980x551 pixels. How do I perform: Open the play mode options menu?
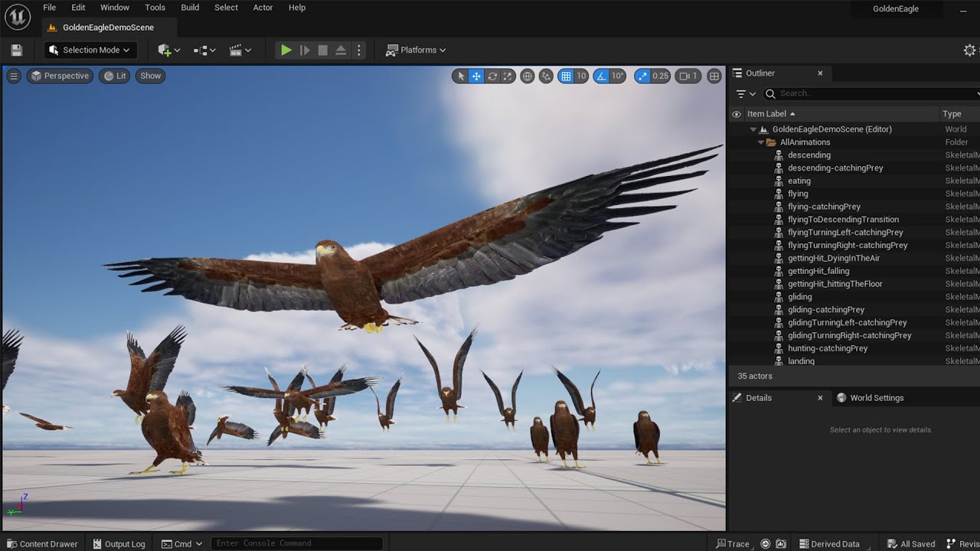[358, 51]
